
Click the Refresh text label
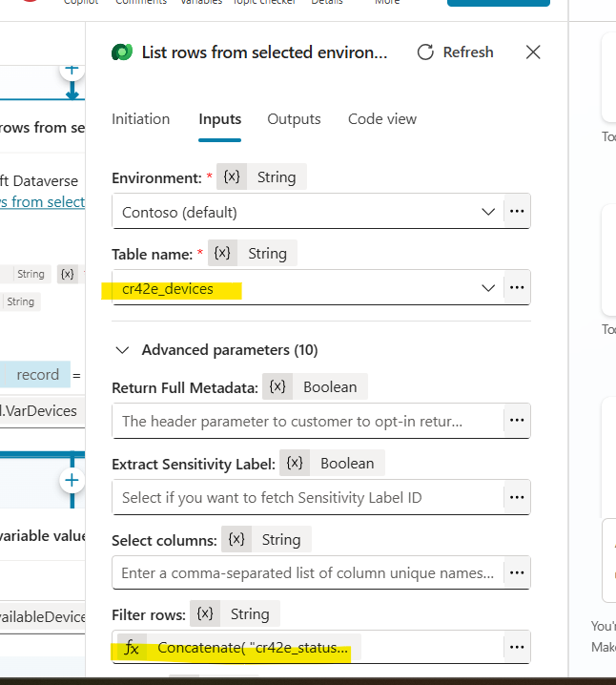pyautogui.click(x=468, y=52)
